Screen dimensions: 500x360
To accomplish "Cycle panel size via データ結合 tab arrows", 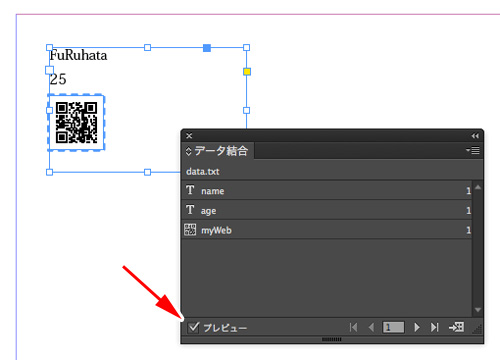I will pos(188,151).
